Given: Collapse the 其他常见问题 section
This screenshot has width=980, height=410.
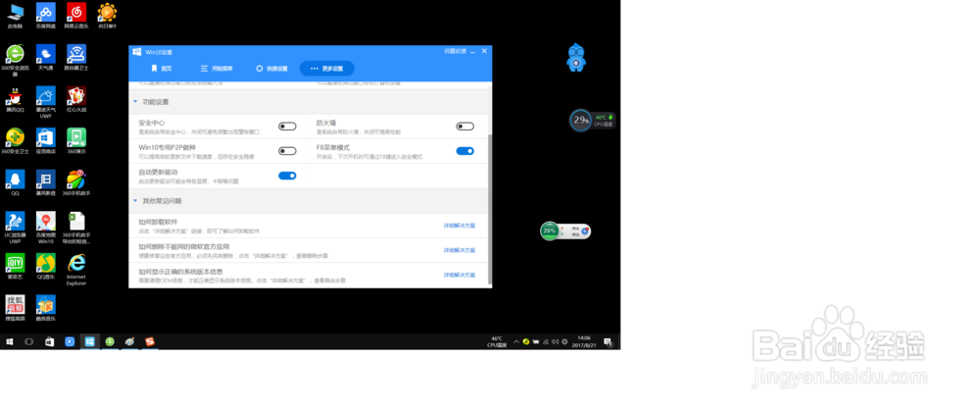Looking at the screenshot, I should click(x=135, y=201).
